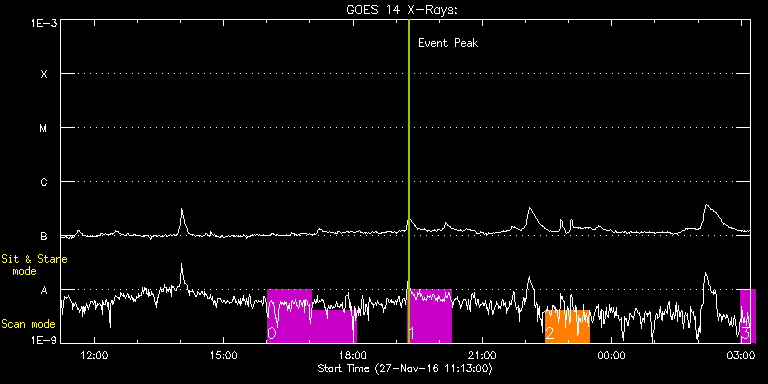Click the 21:00 time tick label
Viewport: 768px width, 384px height.
[x=482, y=355]
